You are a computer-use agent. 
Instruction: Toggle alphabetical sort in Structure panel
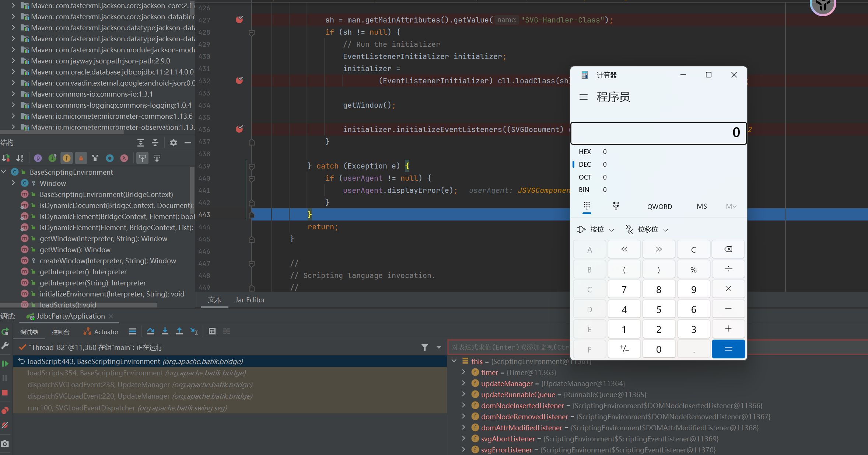coord(20,158)
